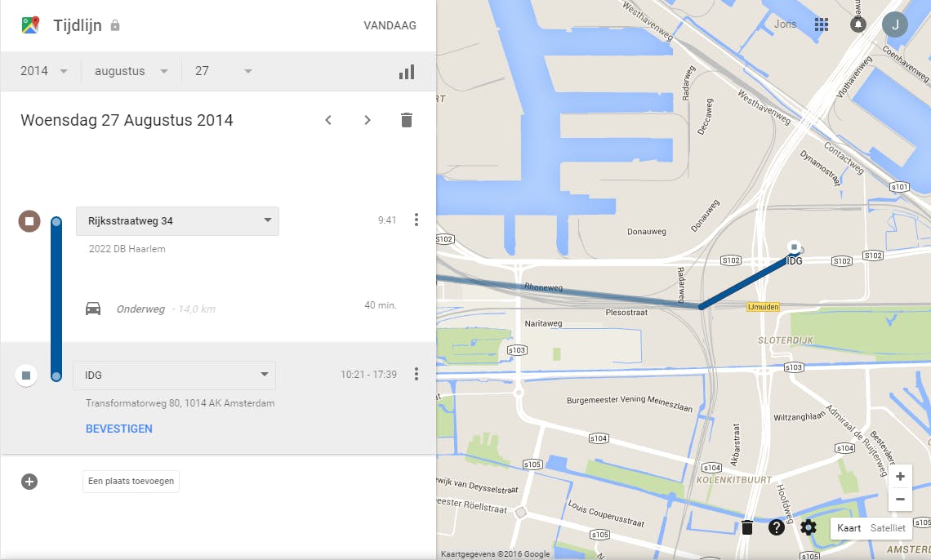Click Een plaats toevoegen
931x560 pixels.
pyautogui.click(x=131, y=482)
